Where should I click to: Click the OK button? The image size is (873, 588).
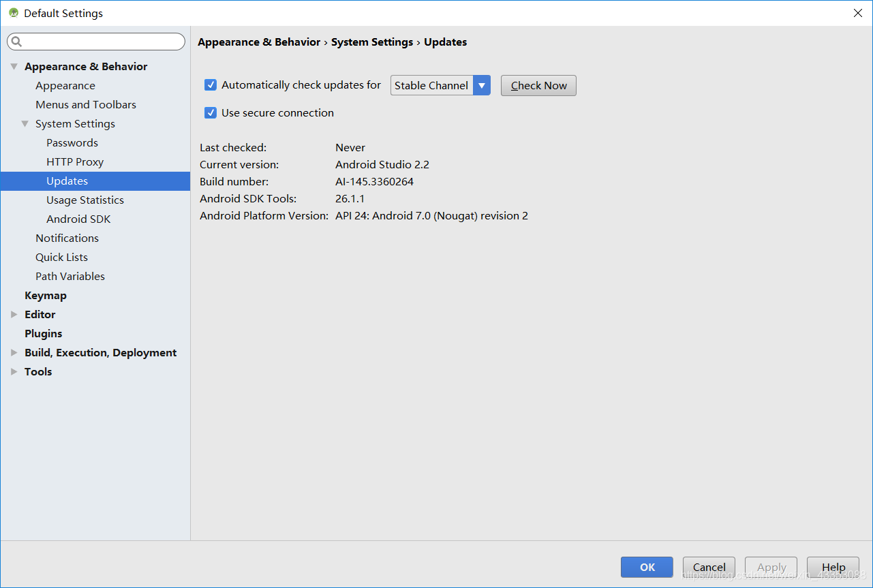647,567
